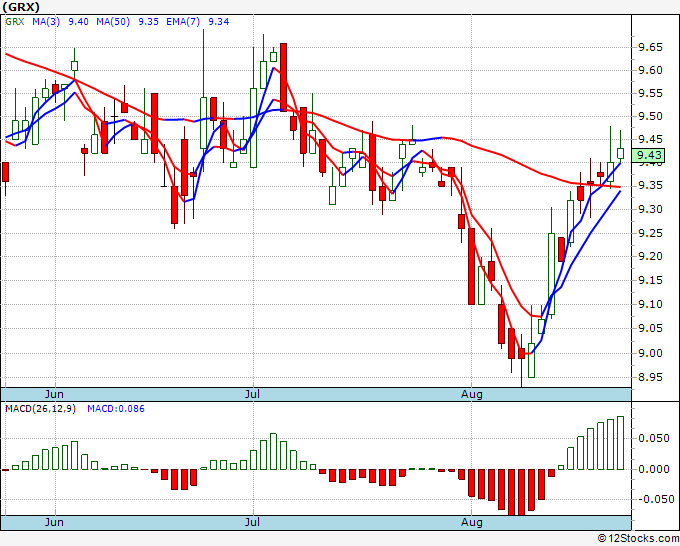
Task: Select Jul on the price chart time axis
Action: [x=252, y=394]
